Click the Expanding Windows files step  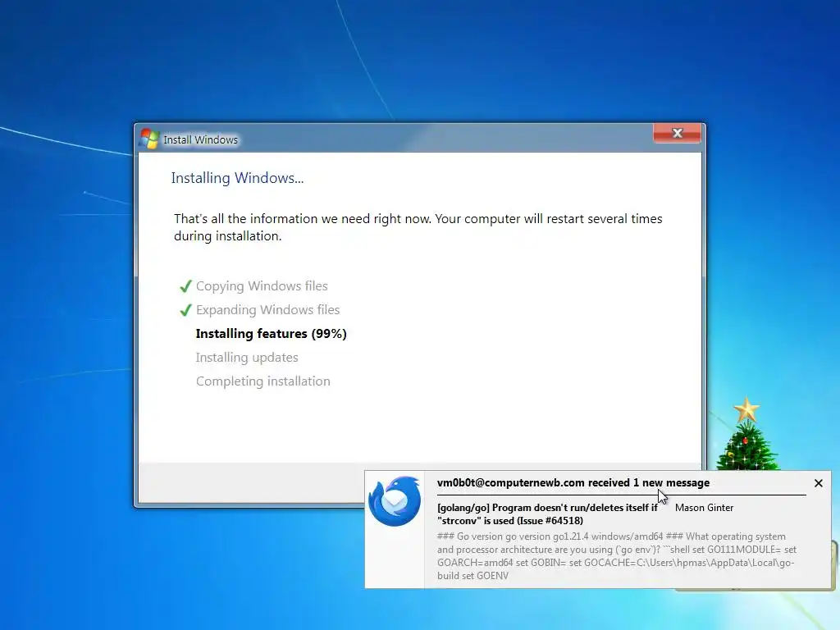pos(267,309)
